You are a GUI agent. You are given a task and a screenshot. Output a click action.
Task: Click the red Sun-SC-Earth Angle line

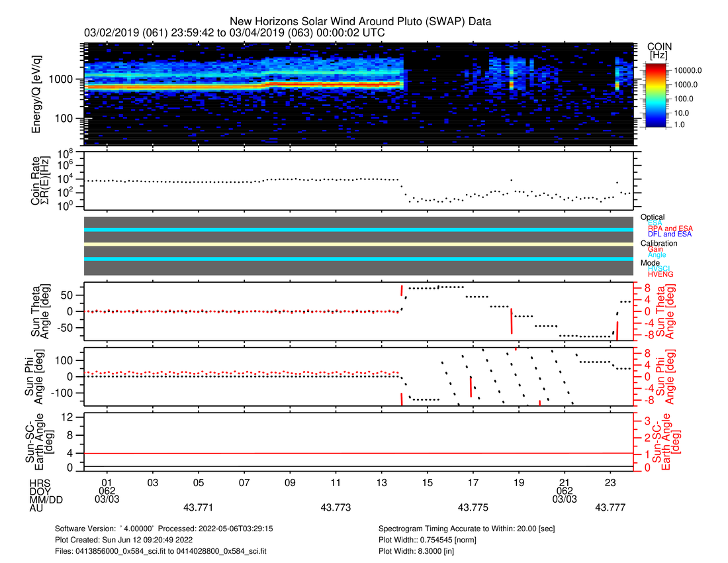[x=359, y=453]
